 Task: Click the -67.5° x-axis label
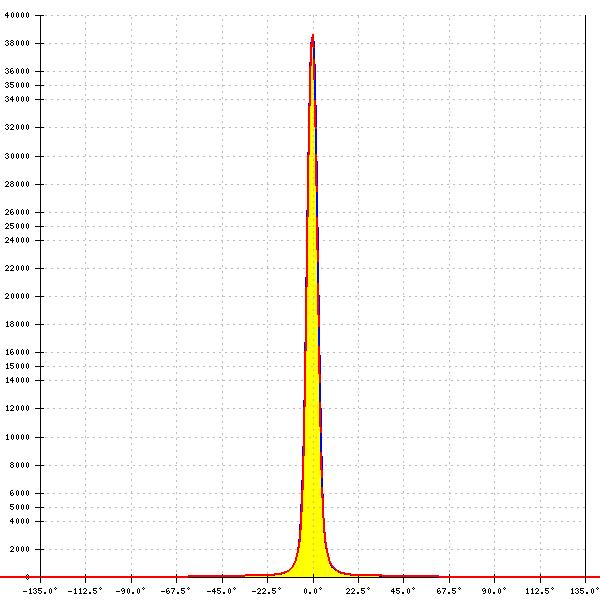tap(176, 591)
